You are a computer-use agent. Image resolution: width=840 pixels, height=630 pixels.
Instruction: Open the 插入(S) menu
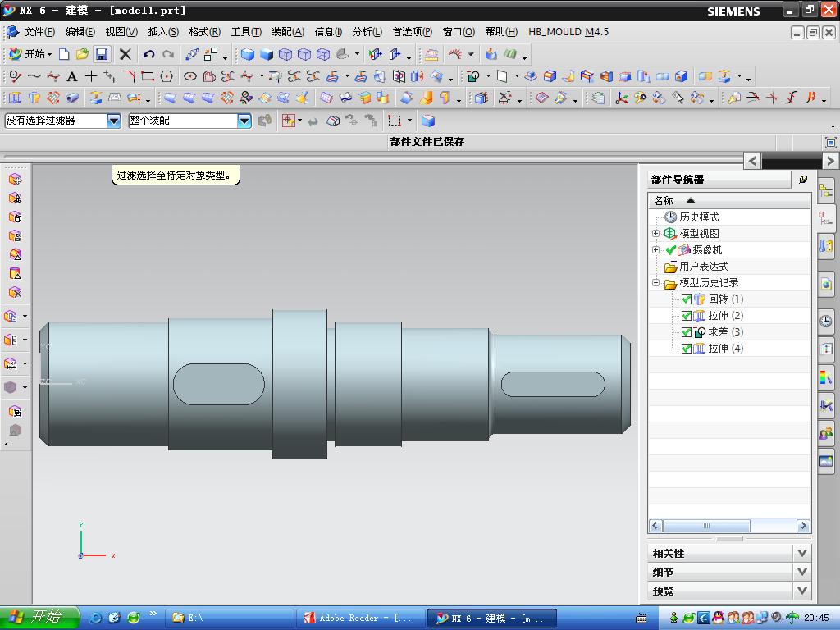pos(162,32)
